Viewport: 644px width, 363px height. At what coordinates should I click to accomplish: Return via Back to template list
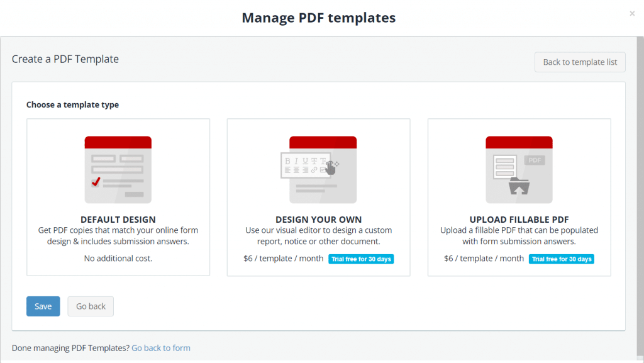click(579, 62)
